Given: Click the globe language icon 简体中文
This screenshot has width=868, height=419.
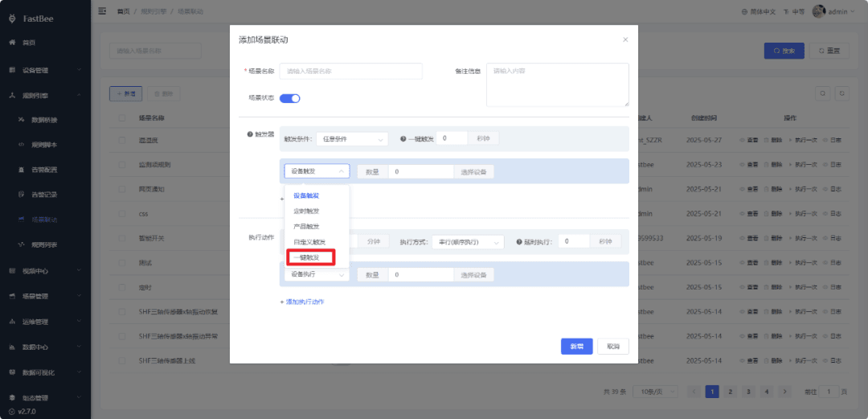Looking at the screenshot, I should pyautogui.click(x=744, y=11).
